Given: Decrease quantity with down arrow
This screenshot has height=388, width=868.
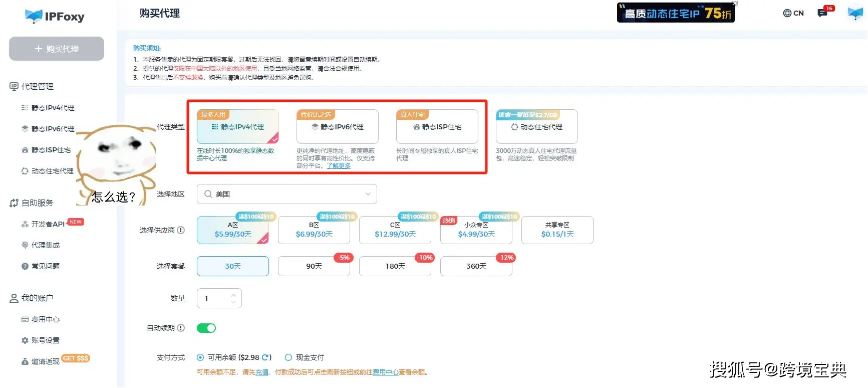Looking at the screenshot, I should [233, 302].
